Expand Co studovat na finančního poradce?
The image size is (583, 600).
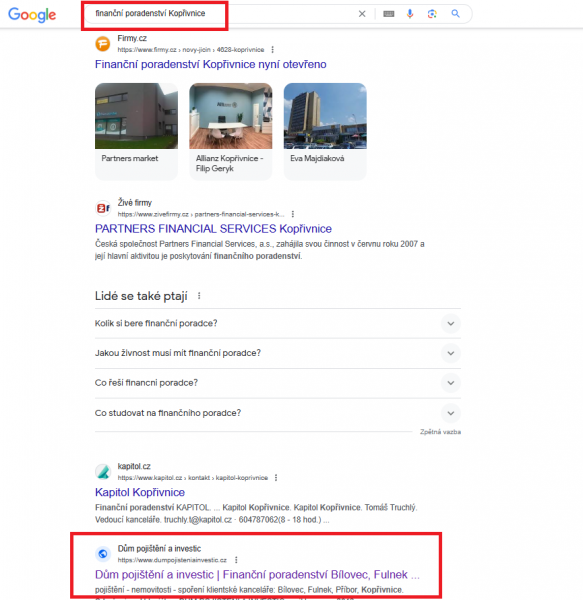click(x=278, y=413)
